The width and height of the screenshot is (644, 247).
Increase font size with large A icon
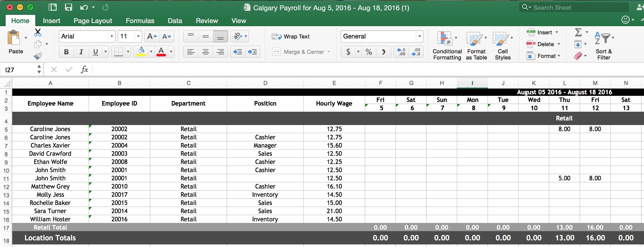(152, 36)
